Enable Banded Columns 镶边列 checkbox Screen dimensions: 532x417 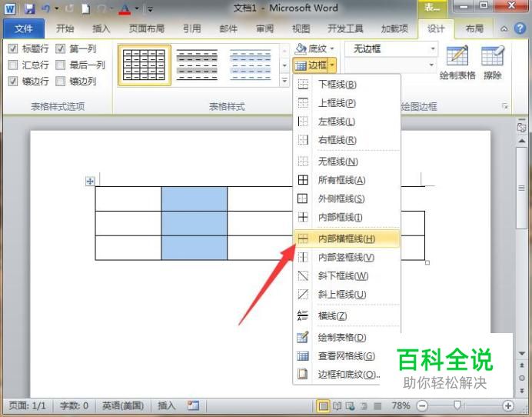61,81
